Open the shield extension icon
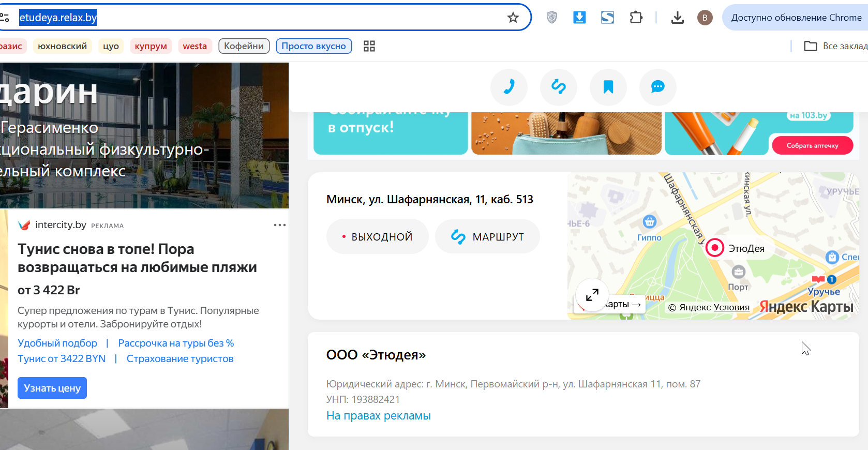 click(x=552, y=18)
